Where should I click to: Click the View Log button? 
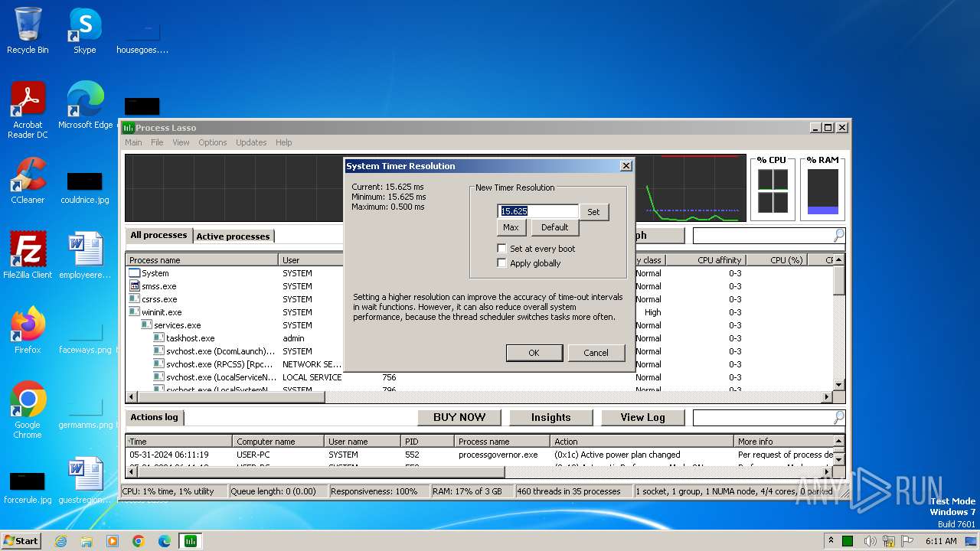click(x=642, y=417)
